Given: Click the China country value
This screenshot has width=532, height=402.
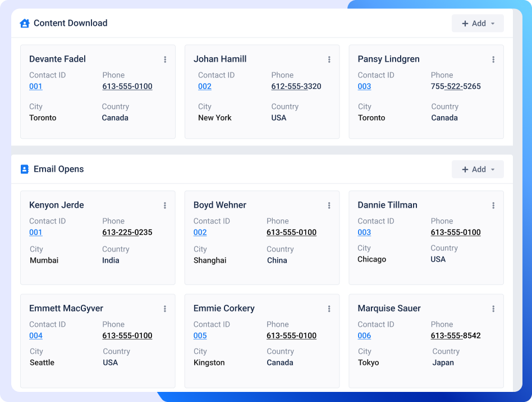Looking at the screenshot, I should pyautogui.click(x=277, y=261).
